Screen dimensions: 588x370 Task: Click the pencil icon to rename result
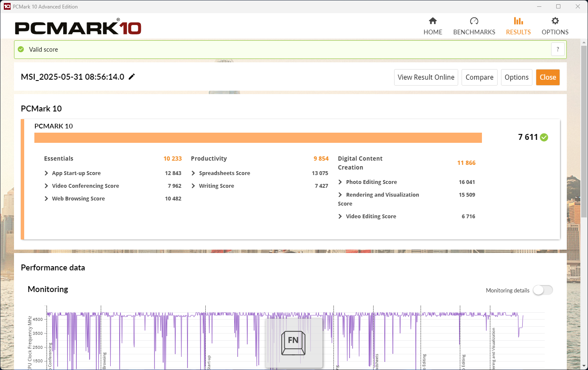pos(132,77)
